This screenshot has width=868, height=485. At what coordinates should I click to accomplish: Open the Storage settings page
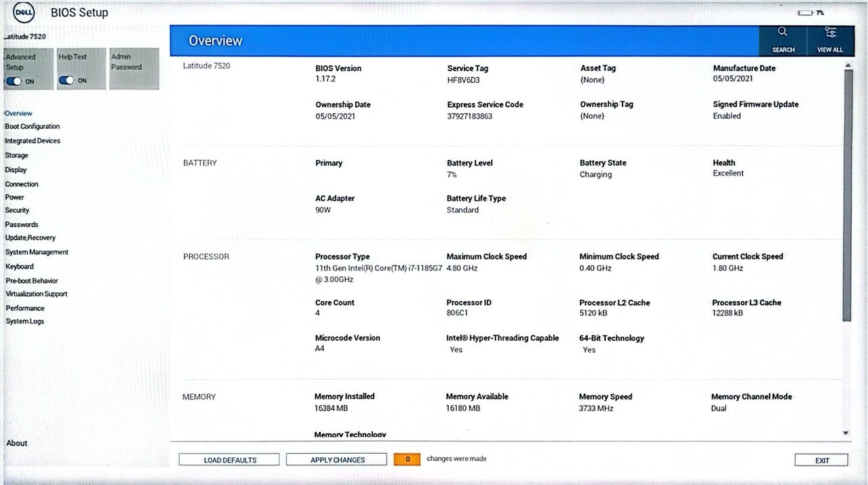click(x=16, y=155)
